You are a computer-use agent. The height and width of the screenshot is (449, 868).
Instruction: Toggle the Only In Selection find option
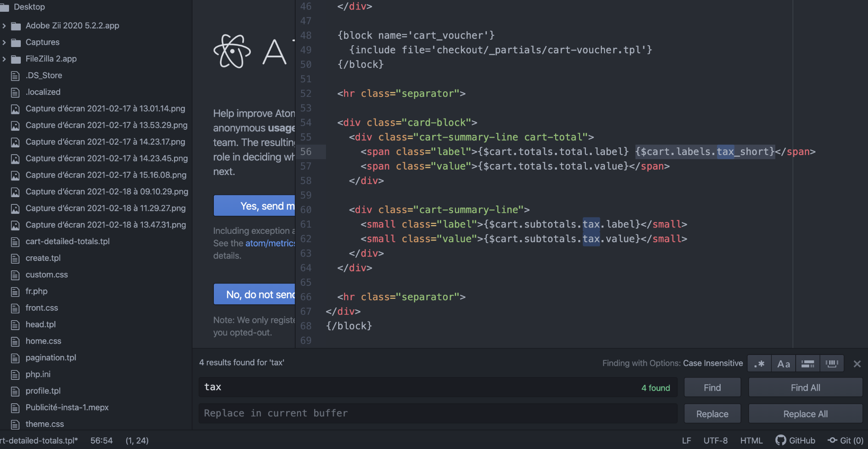coord(807,364)
